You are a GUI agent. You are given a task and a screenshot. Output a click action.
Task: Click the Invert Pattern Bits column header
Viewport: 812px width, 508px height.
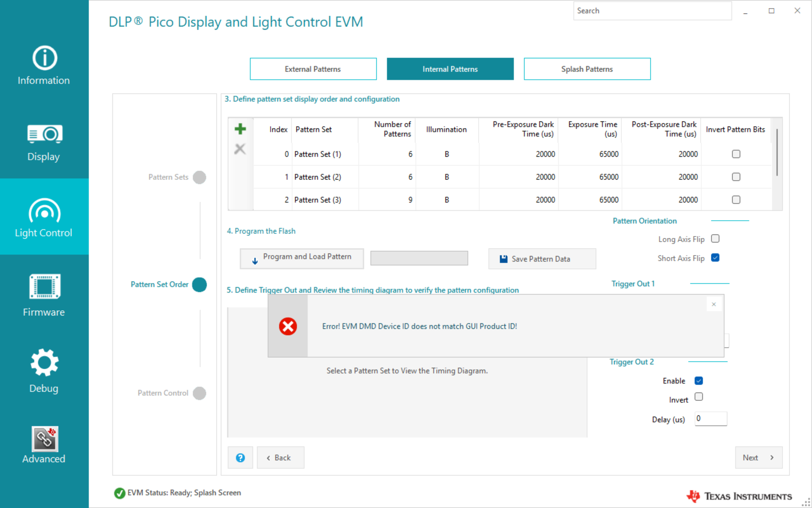click(735, 130)
